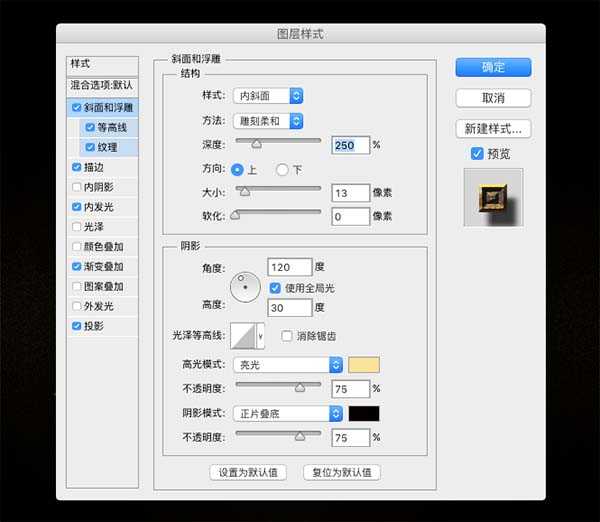Click shadow opacity field showing 75
This screenshot has height=522, width=600.
pyautogui.click(x=351, y=438)
